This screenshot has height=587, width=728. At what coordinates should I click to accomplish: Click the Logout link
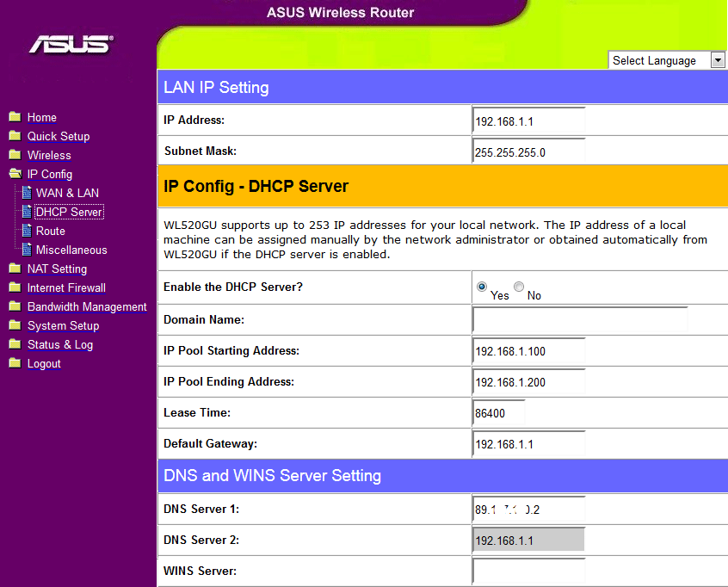click(x=44, y=363)
